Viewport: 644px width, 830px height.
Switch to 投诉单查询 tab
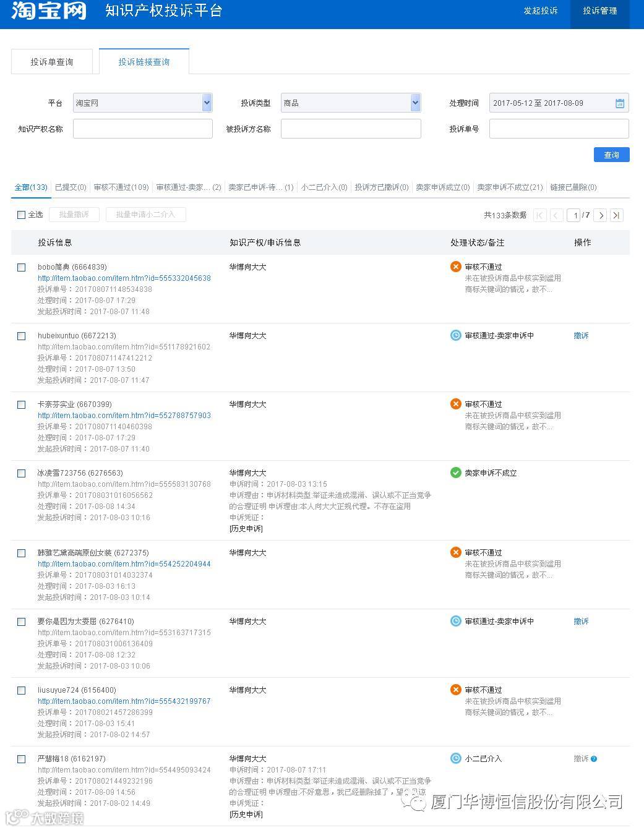pyautogui.click(x=52, y=62)
